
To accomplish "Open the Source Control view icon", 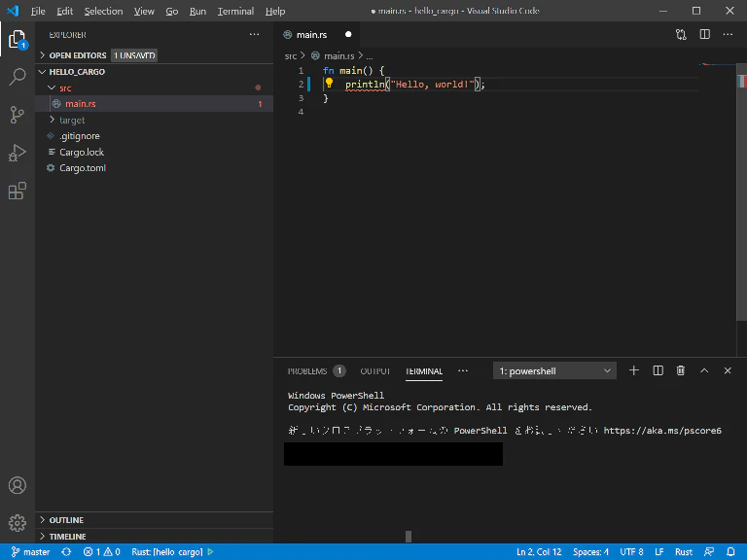I will coord(18,115).
